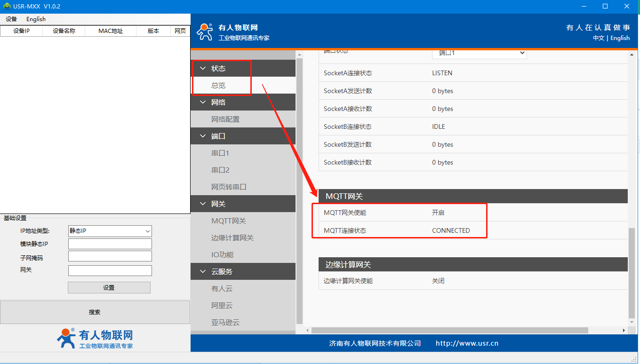Collapse the 网络 section chevron
Image resolution: width=640 pixels, height=364 pixels.
[x=203, y=103]
